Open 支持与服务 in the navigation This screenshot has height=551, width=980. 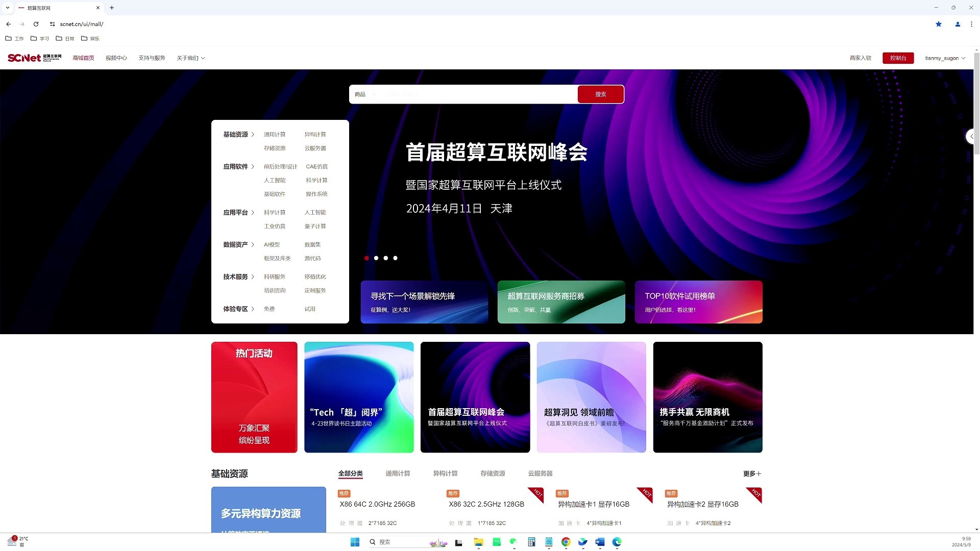pos(152,58)
